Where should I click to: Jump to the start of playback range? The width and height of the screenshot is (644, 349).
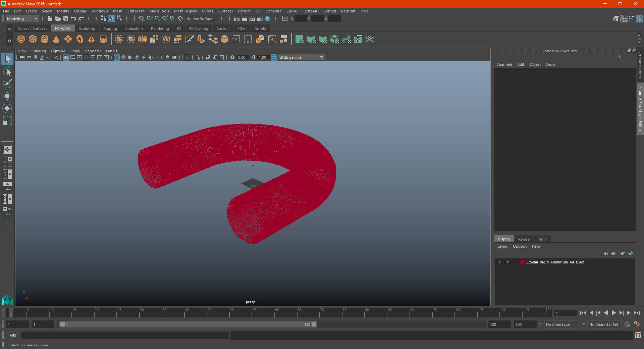583,313
